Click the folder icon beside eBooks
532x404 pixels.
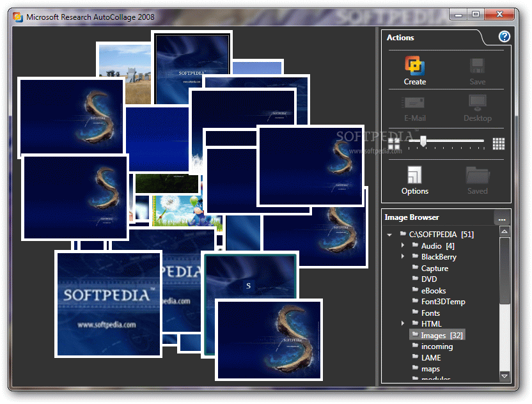(x=415, y=290)
